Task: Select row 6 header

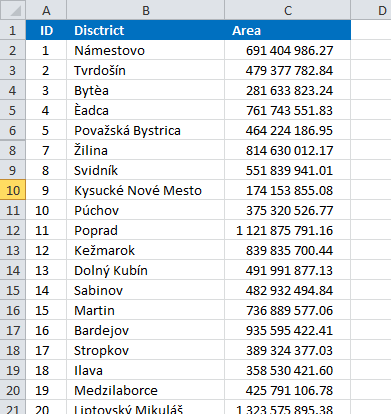Action: pyautogui.click(x=13, y=130)
